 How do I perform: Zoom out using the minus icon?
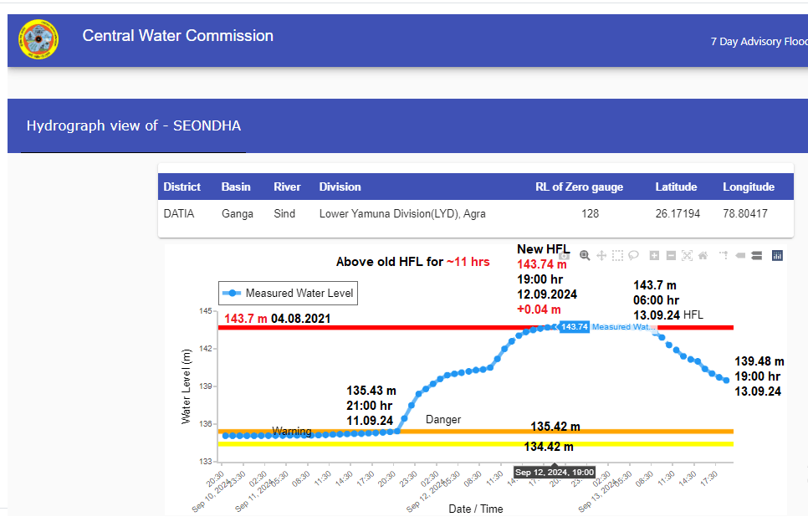coord(670,255)
